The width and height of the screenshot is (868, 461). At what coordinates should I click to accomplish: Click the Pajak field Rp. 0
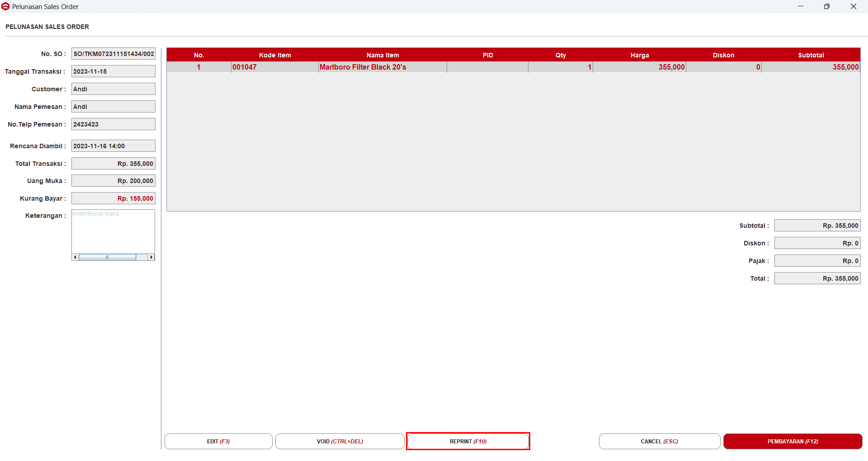click(817, 261)
